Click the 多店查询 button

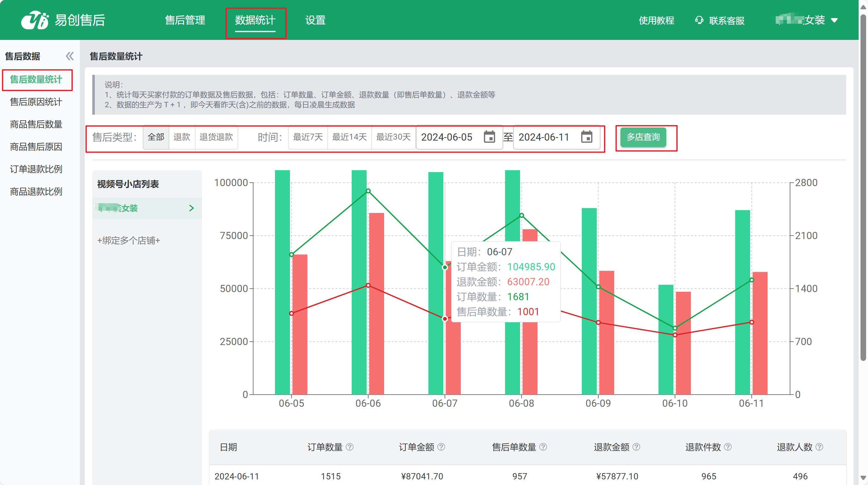(x=643, y=137)
